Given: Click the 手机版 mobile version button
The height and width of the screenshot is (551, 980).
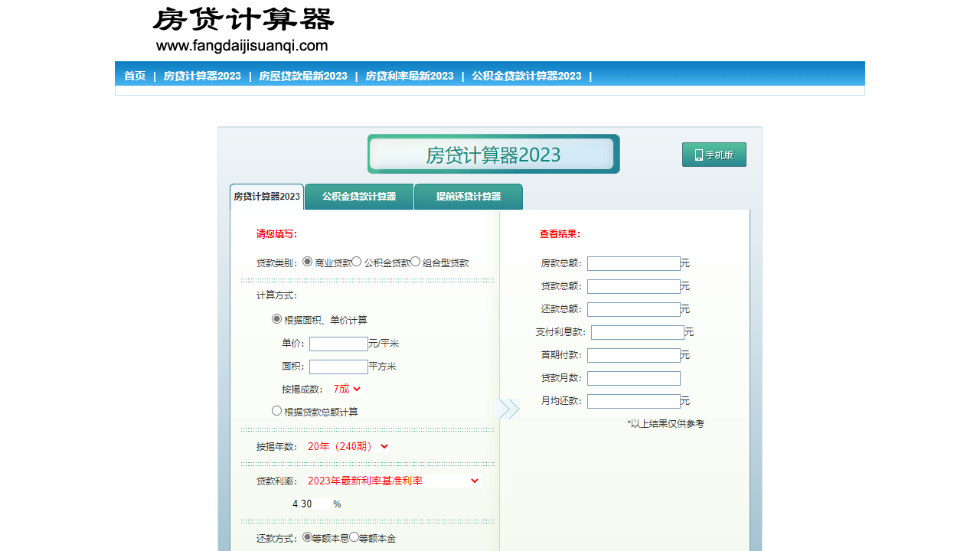Looking at the screenshot, I should tap(714, 154).
